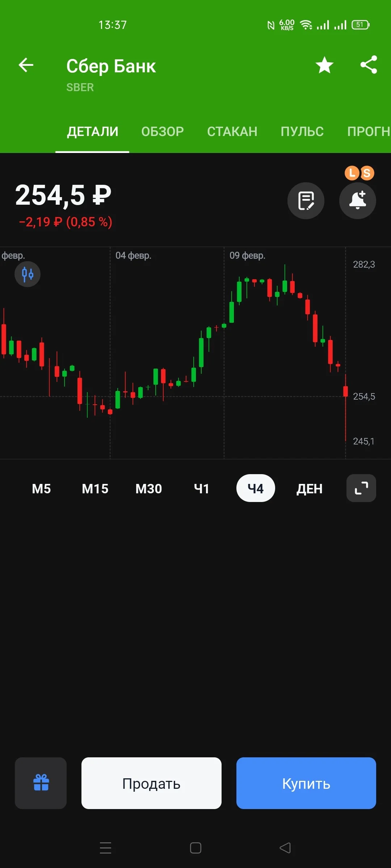This screenshot has height=868, width=391.
Task: Tap the battery indicator in status bar
Action: pos(361,25)
